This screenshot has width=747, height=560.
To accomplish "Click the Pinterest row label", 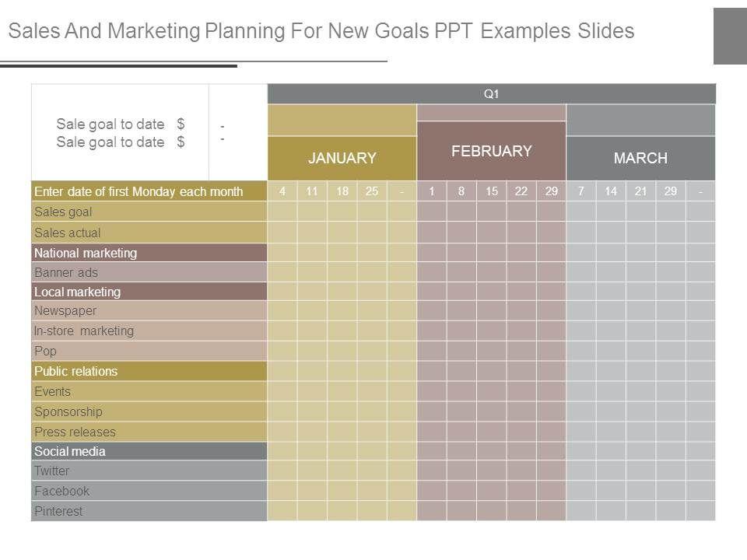I will click(x=149, y=512).
